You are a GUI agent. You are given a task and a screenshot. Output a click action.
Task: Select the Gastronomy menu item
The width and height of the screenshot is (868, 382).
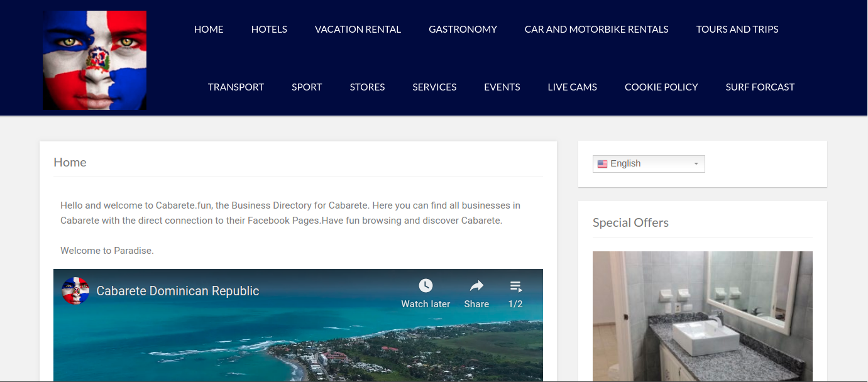(463, 29)
